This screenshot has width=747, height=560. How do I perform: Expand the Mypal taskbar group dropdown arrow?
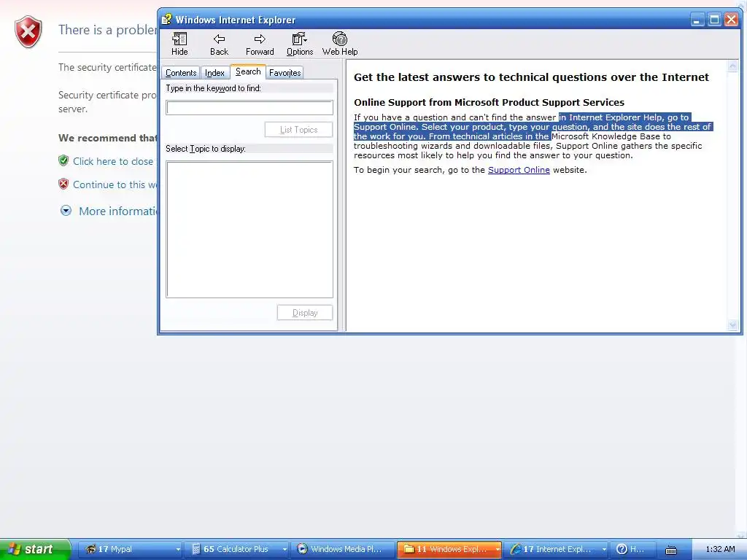(178, 550)
